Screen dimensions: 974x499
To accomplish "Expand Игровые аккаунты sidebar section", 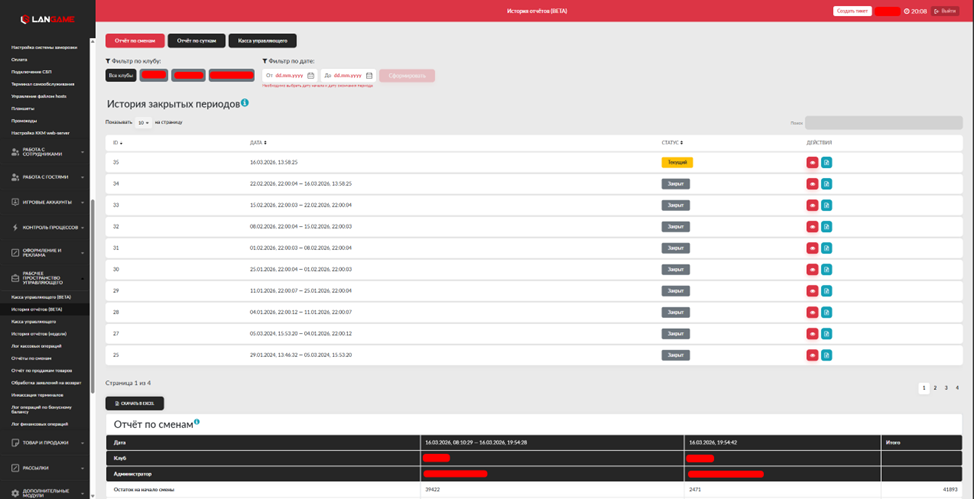I will coord(47,202).
